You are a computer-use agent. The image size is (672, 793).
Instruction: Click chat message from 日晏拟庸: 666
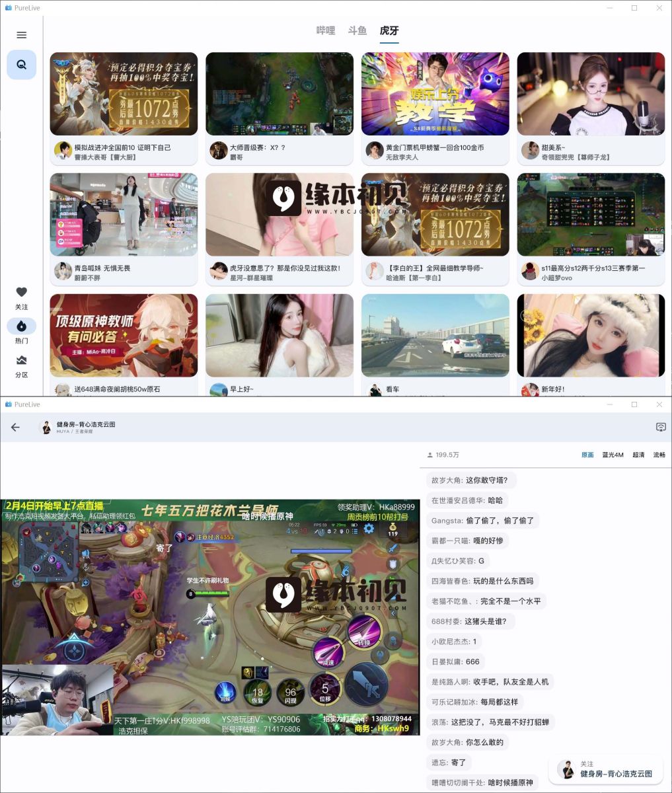(x=456, y=661)
